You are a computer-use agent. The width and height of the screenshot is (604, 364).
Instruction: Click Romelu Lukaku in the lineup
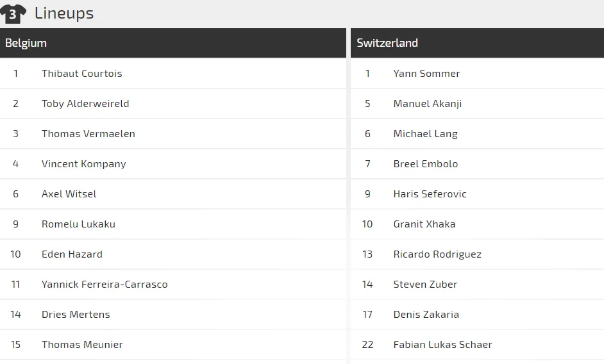(78, 224)
